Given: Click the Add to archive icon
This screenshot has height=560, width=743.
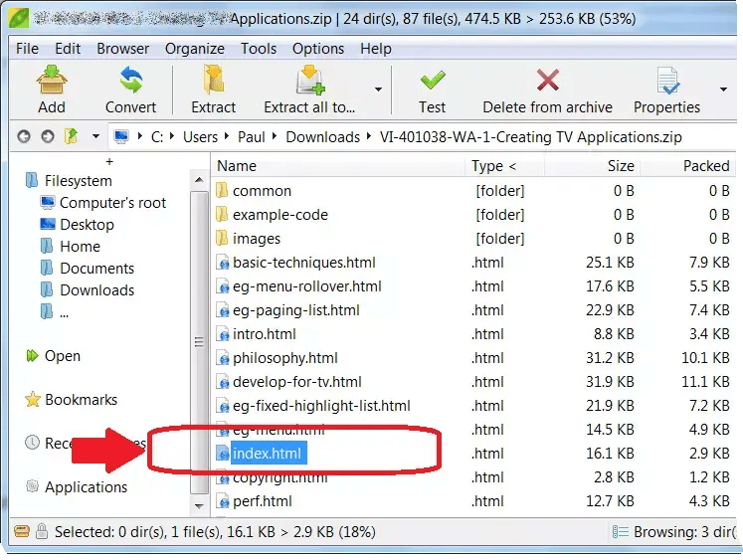Looking at the screenshot, I should pyautogui.click(x=51, y=81).
